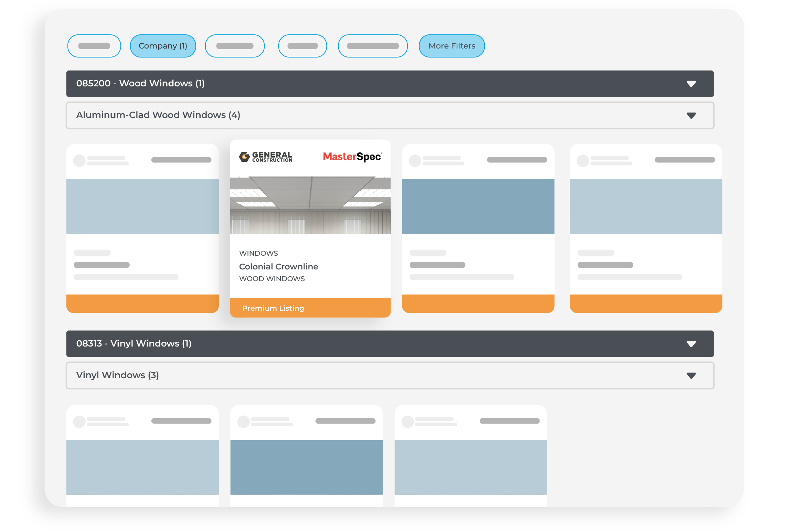This screenshot has height=532, width=789.
Task: Click the blank filter pill after Company
Action: (x=235, y=46)
